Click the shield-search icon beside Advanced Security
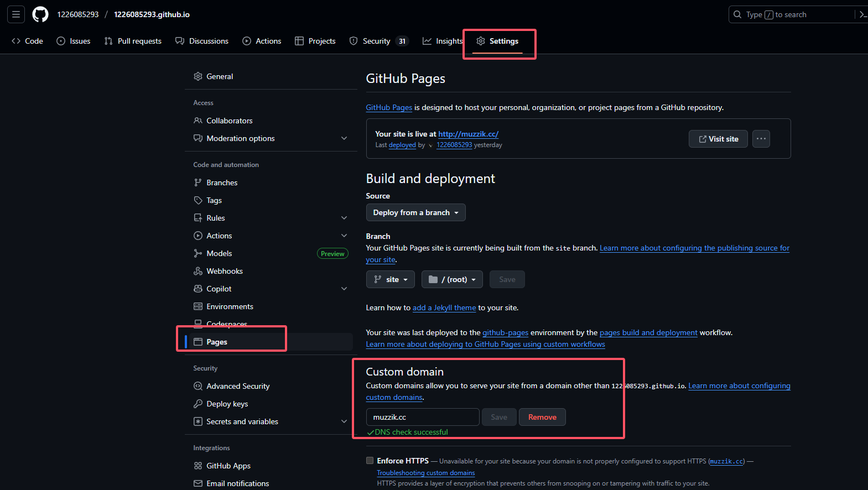This screenshot has width=868, height=490. point(198,386)
